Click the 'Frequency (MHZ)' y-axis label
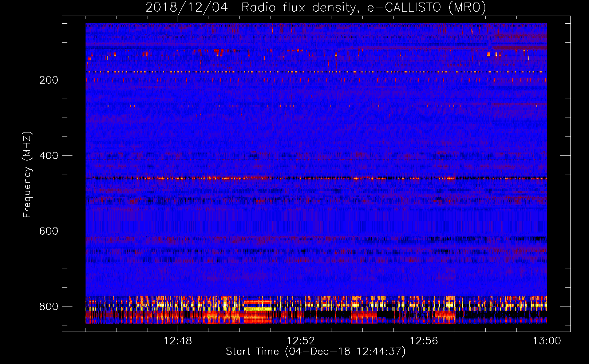Viewport: 589px width, 364px height. point(27,175)
